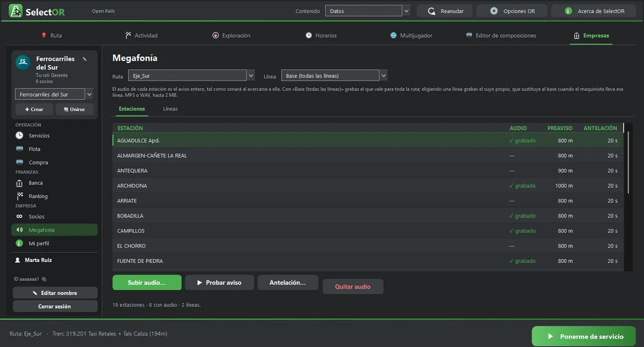Click the Banca bank icon
Screen dimensions: 644x347
[19, 183]
